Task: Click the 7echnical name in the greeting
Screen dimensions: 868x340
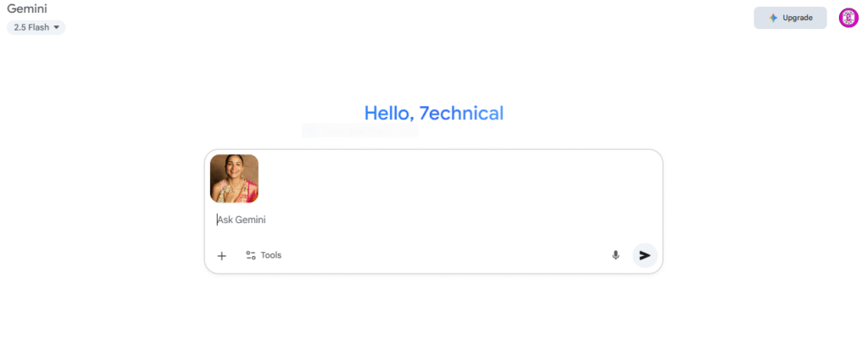Action: (461, 113)
